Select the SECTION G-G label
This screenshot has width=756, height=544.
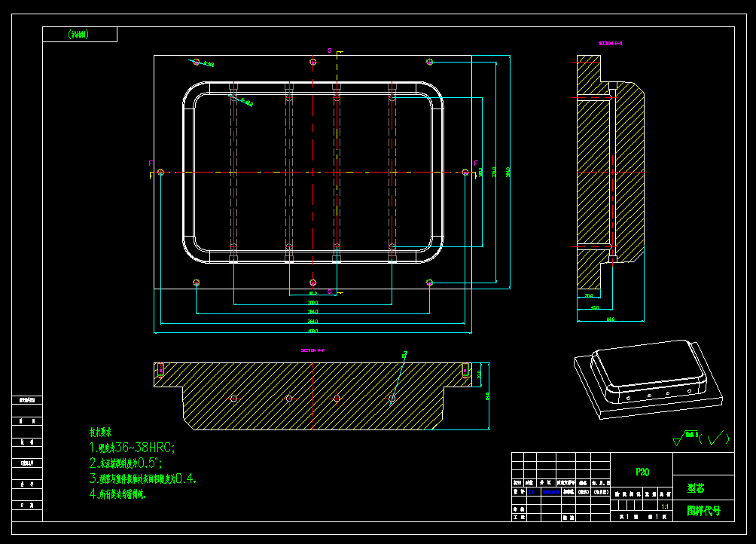point(611,44)
